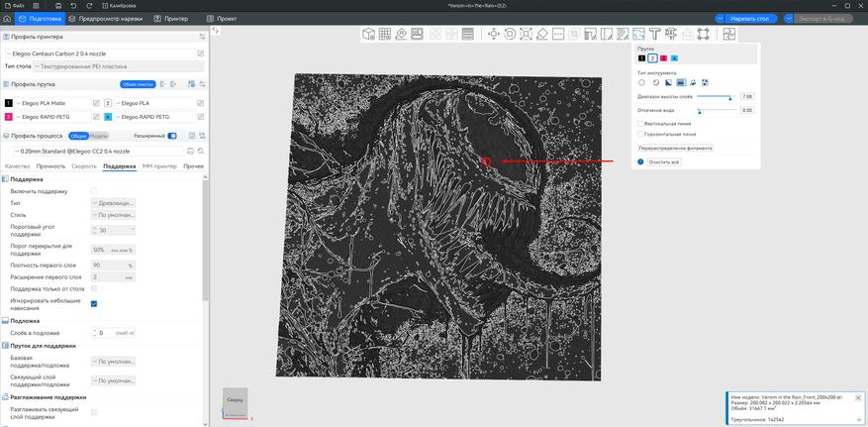Open the 'Файл' menu
This screenshot has height=427, width=868.
point(15,5)
